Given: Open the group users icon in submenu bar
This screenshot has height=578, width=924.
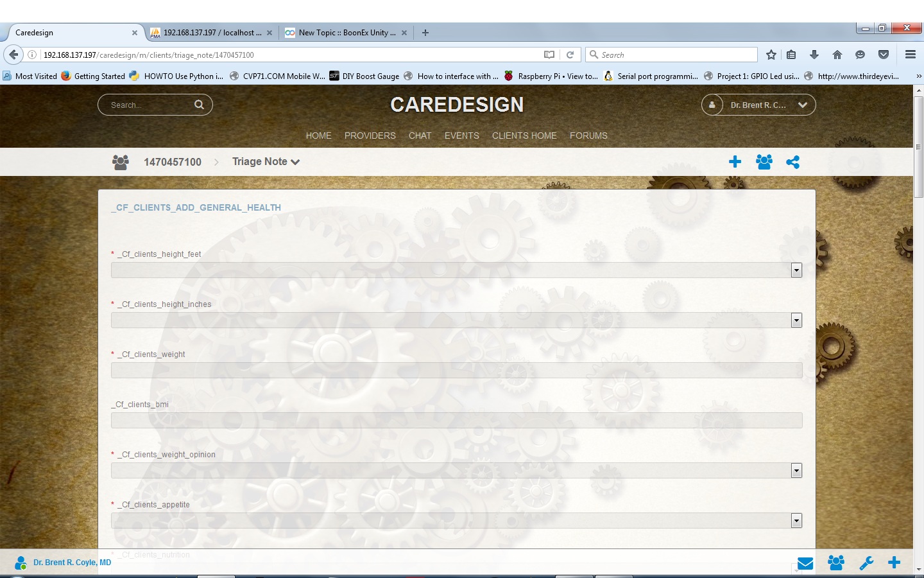Looking at the screenshot, I should (x=764, y=162).
